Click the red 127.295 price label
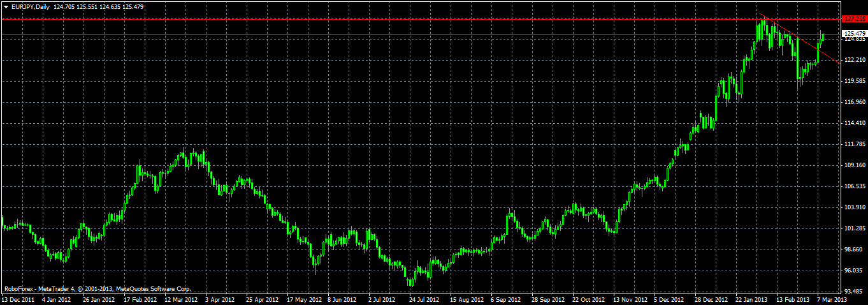This screenshot has width=868, height=305. coord(853,19)
